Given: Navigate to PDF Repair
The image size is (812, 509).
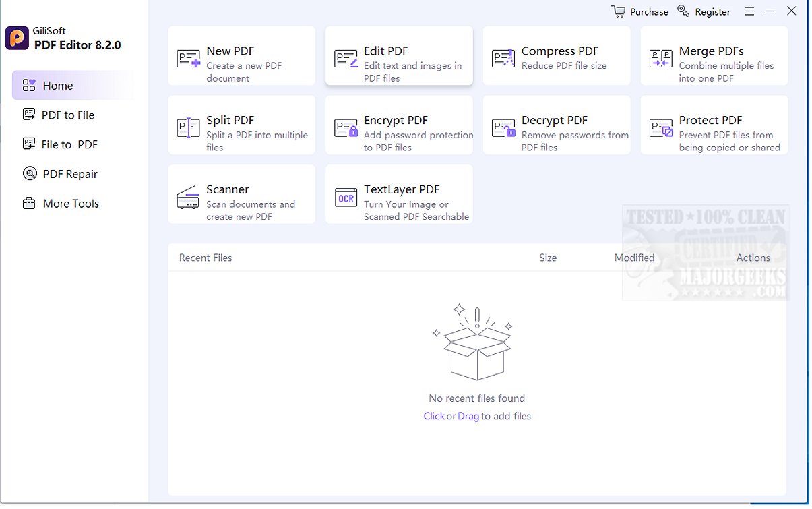Looking at the screenshot, I should (66, 173).
